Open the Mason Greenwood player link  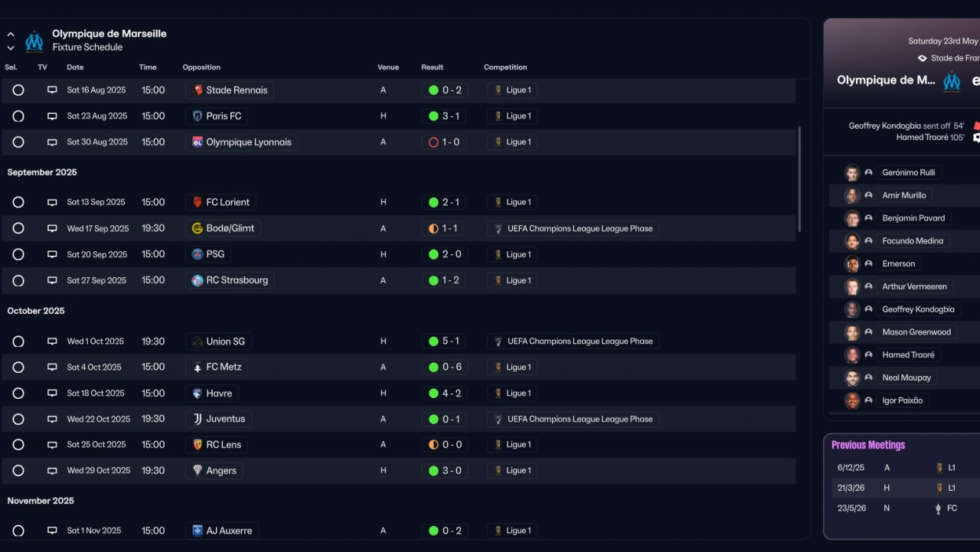tap(916, 332)
